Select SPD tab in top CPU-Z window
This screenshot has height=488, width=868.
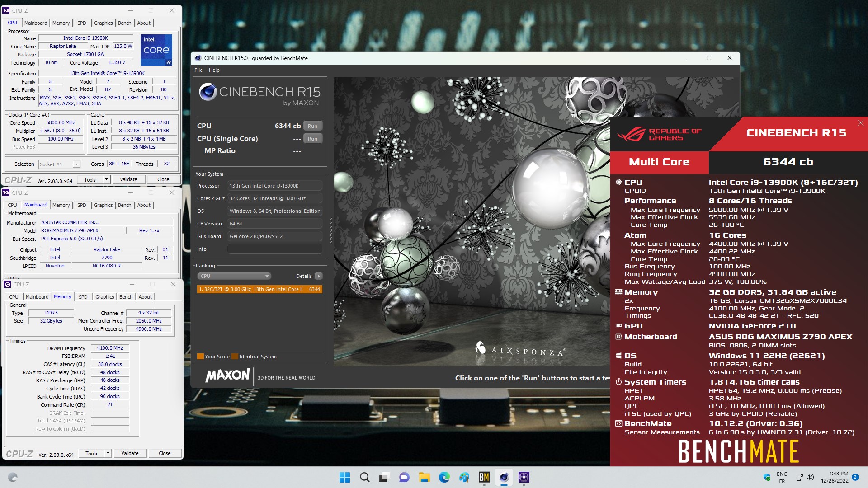(81, 23)
